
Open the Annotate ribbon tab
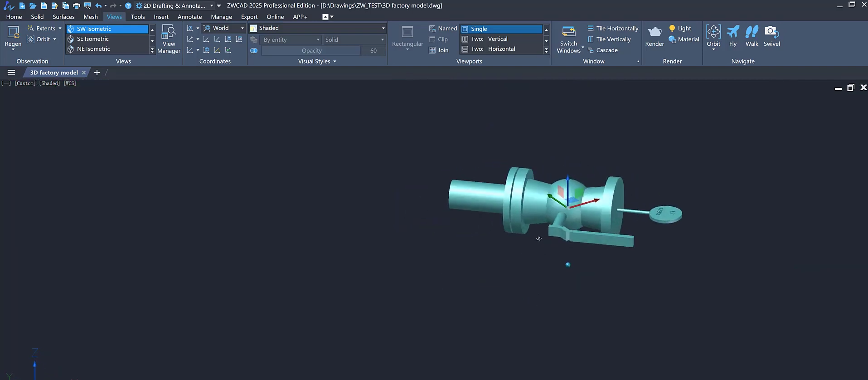tap(189, 17)
